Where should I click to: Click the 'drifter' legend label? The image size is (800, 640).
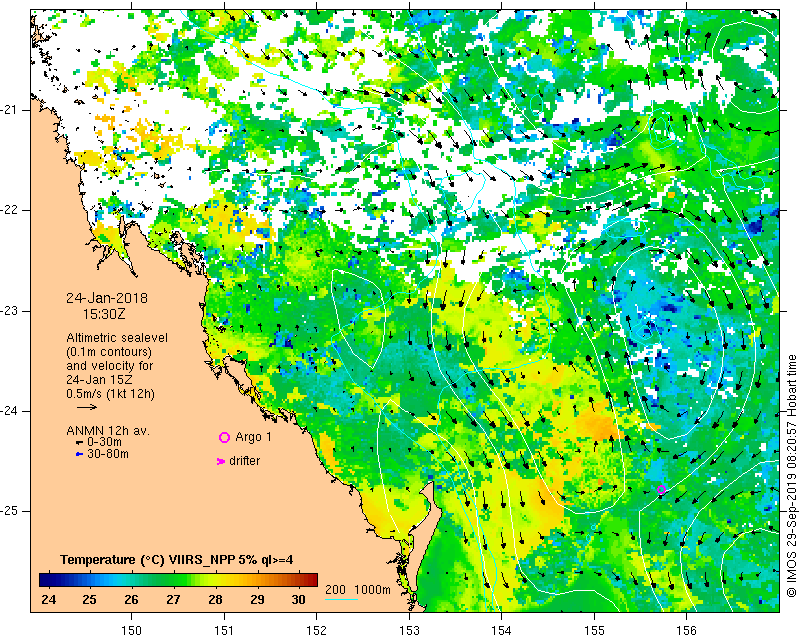(x=245, y=461)
